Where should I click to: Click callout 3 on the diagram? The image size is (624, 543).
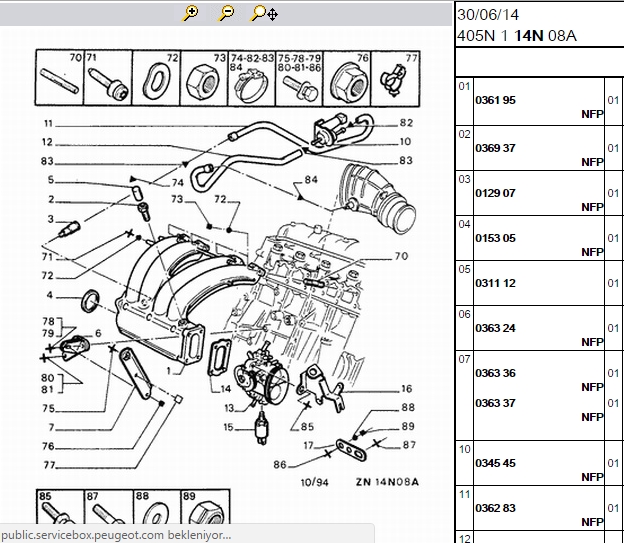51,219
